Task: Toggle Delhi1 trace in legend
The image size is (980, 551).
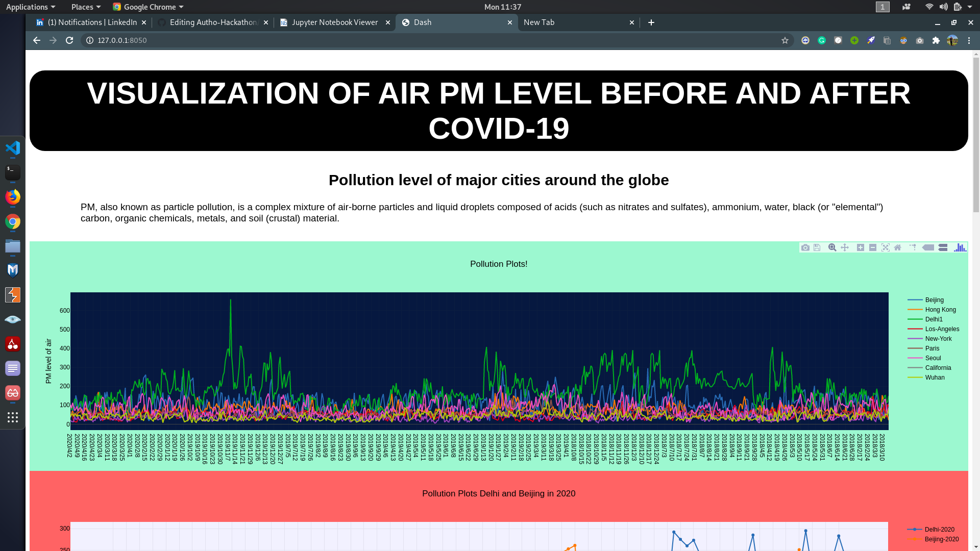Action: tap(934, 319)
